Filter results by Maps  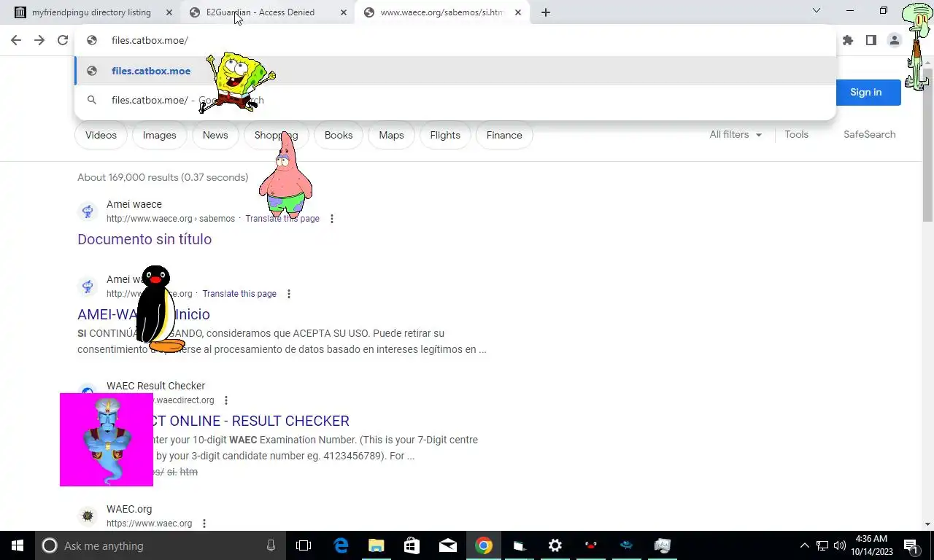391,135
